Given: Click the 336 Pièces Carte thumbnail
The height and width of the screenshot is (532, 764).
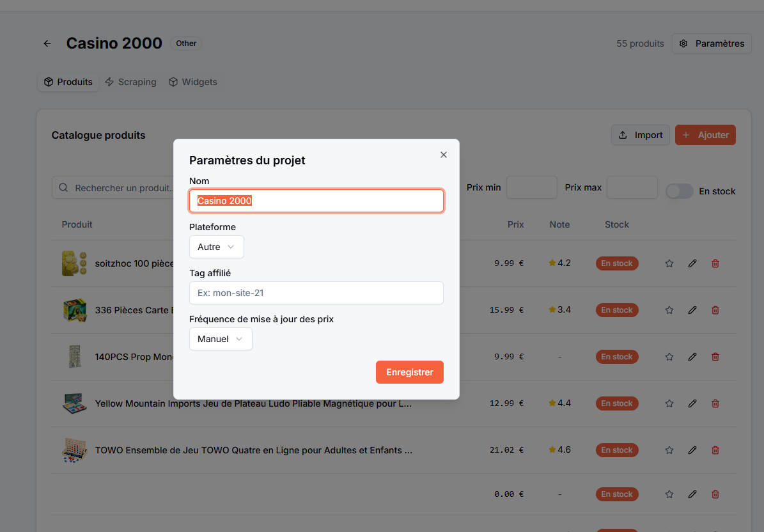Looking at the screenshot, I should [75, 310].
